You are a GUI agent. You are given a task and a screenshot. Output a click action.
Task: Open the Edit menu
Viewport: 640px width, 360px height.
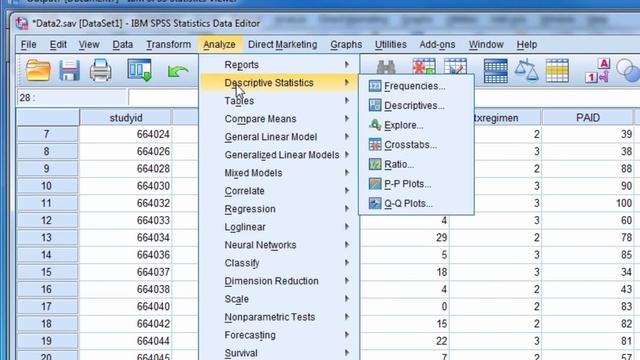(x=58, y=44)
